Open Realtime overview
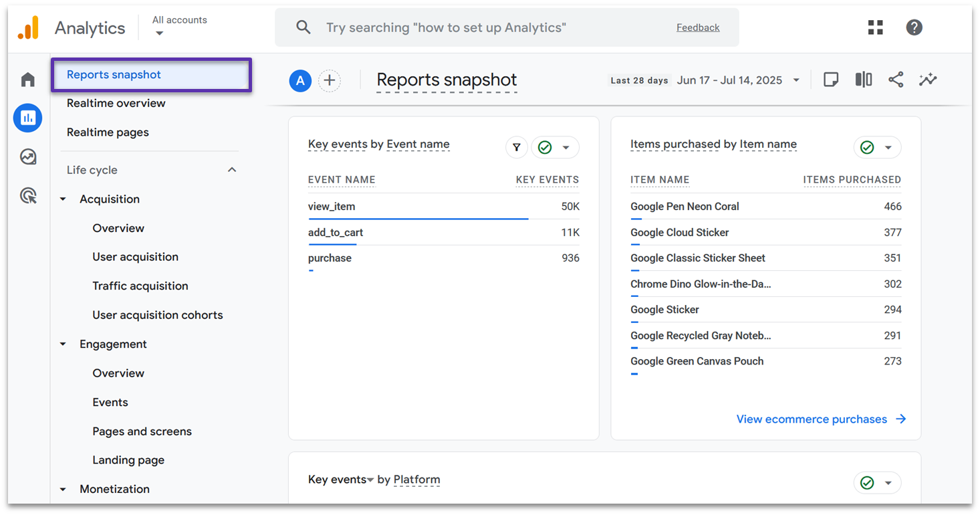980x515 pixels. [x=116, y=103]
